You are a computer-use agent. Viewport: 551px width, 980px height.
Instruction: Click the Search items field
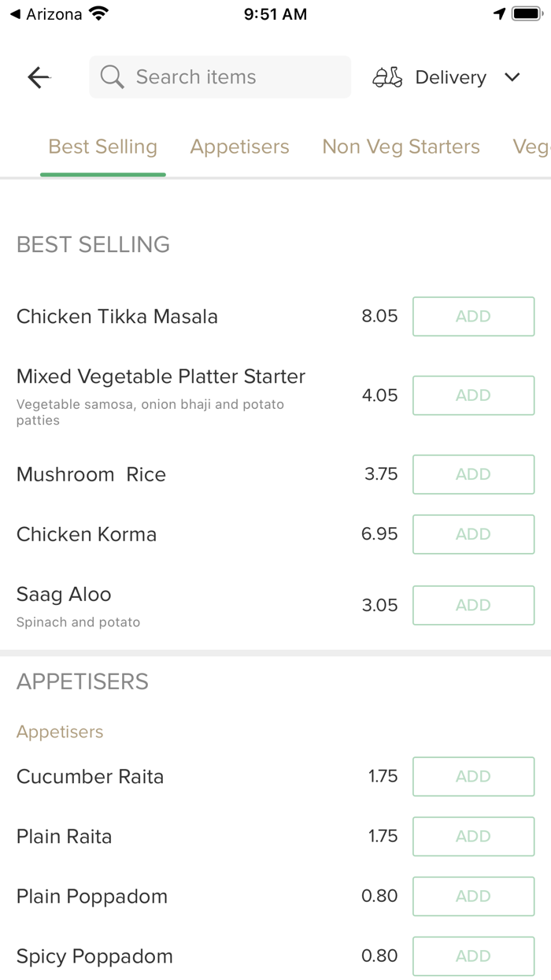tap(228, 77)
